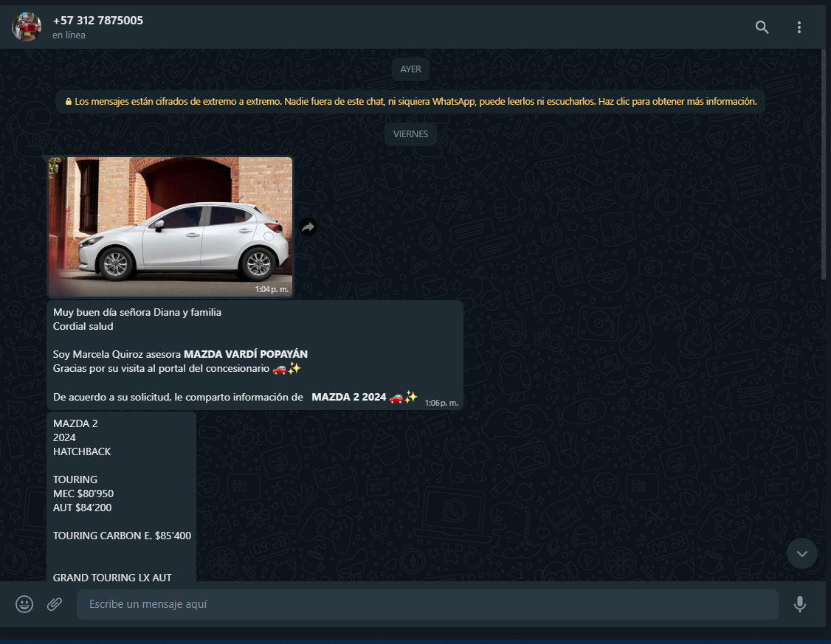Click the '1:04 p. m.' photo timestamp

tap(272, 289)
